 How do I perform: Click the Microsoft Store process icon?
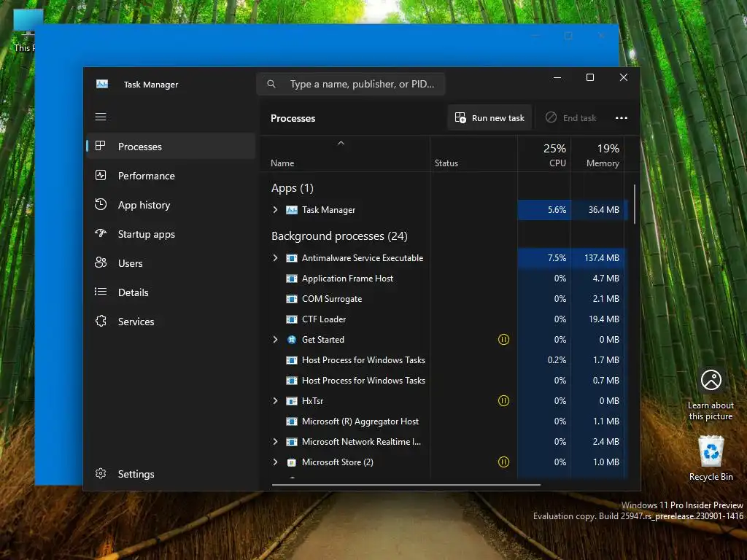(x=292, y=462)
